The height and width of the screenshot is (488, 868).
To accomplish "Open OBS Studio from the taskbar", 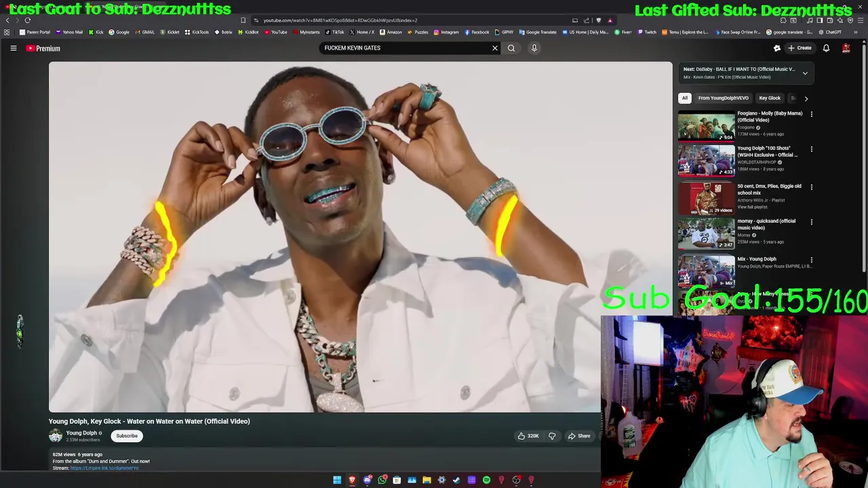I will (x=516, y=480).
